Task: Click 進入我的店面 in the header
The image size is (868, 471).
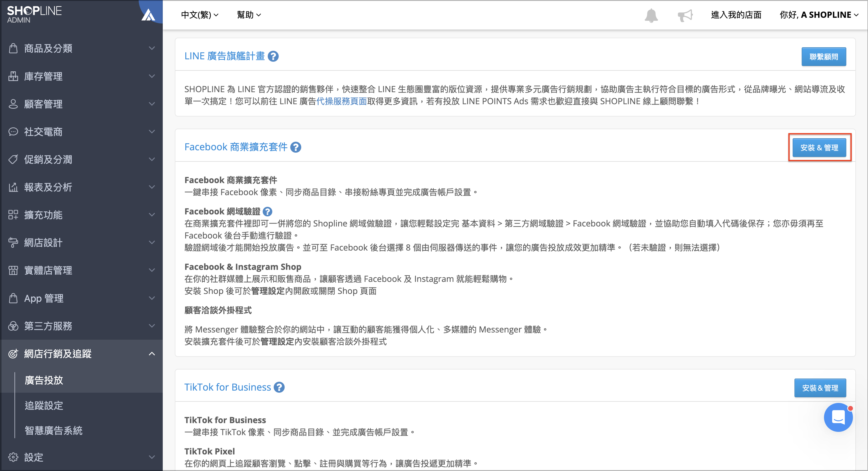Action: click(x=736, y=15)
